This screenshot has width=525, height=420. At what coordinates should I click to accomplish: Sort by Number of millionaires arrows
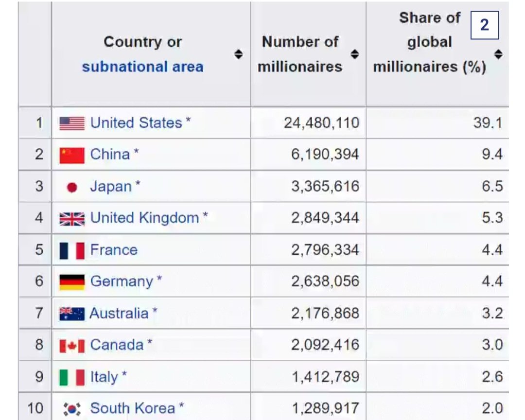[355, 54]
